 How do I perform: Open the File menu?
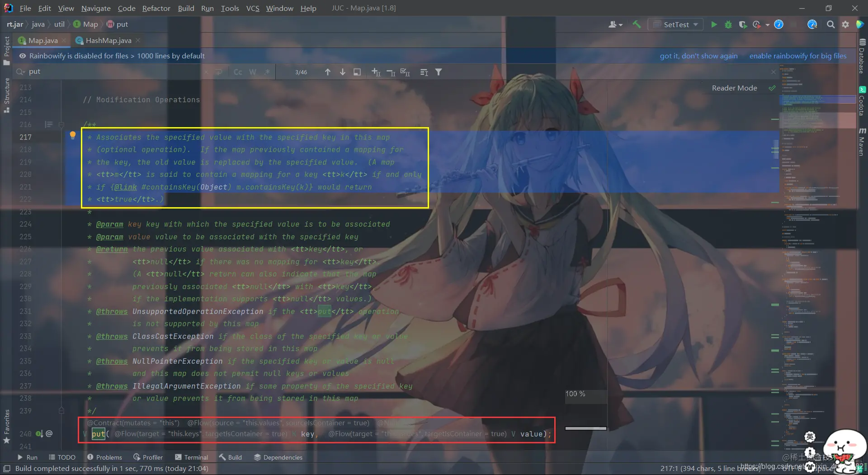coord(25,8)
